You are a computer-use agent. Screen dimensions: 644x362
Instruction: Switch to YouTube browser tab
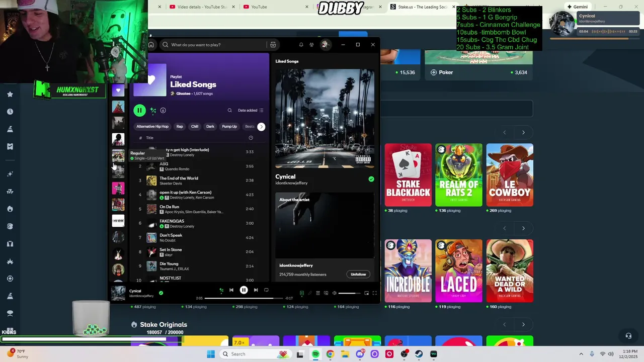click(x=259, y=7)
